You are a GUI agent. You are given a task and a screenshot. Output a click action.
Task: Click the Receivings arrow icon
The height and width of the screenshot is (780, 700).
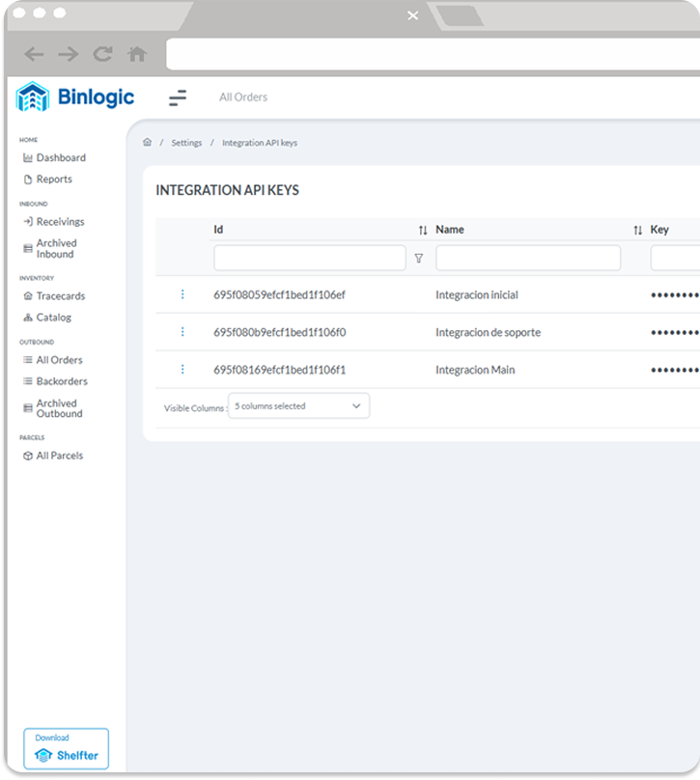pyautogui.click(x=28, y=221)
